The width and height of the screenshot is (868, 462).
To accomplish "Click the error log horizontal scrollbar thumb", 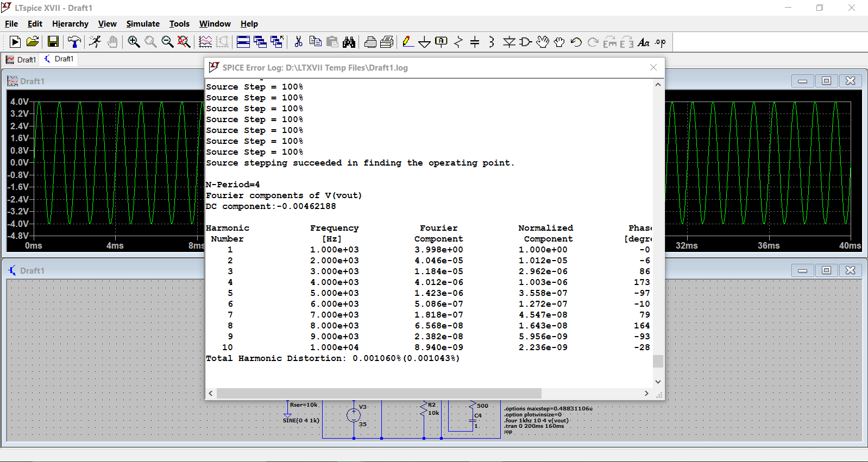I will (x=379, y=393).
